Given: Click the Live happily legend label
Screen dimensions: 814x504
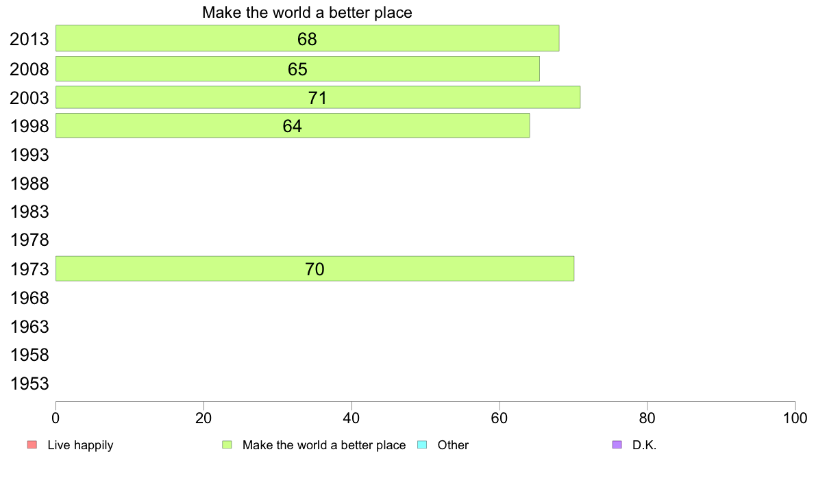Looking at the screenshot, I should pos(80,445).
